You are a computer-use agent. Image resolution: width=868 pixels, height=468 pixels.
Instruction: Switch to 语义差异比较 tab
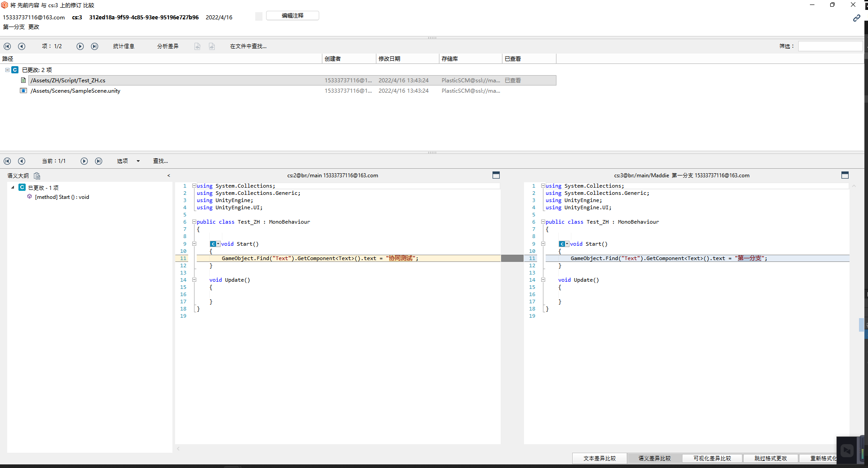pyautogui.click(x=655, y=458)
